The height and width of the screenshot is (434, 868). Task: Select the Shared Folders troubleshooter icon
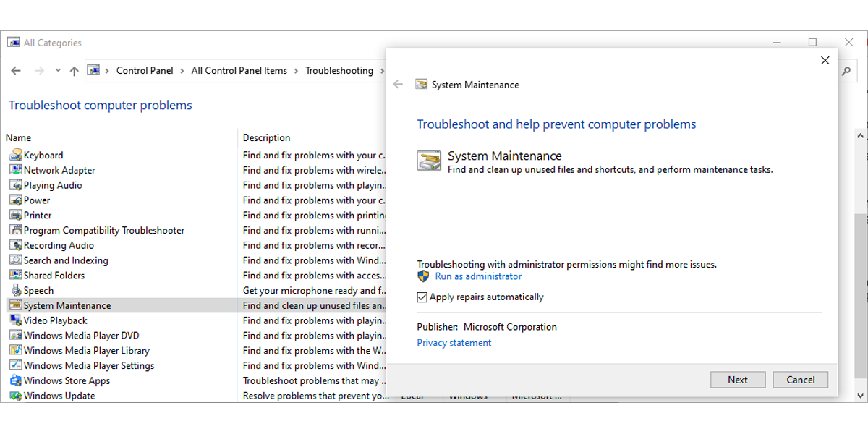pyautogui.click(x=16, y=275)
